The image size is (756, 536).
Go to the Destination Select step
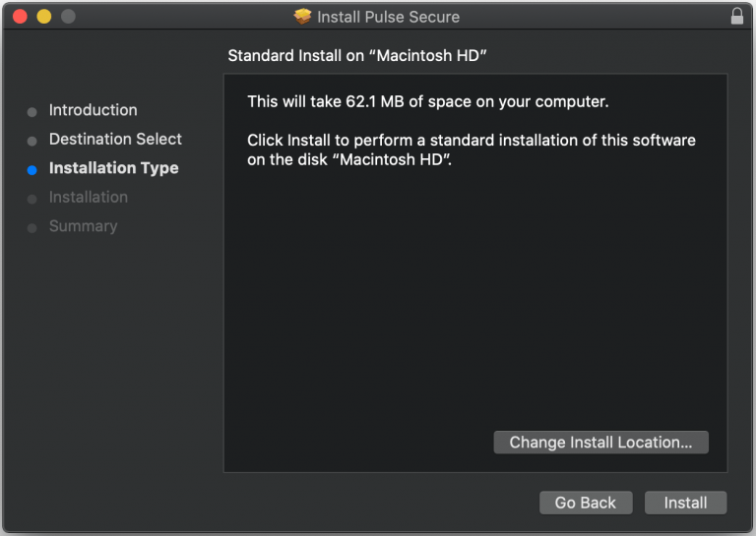coord(115,139)
